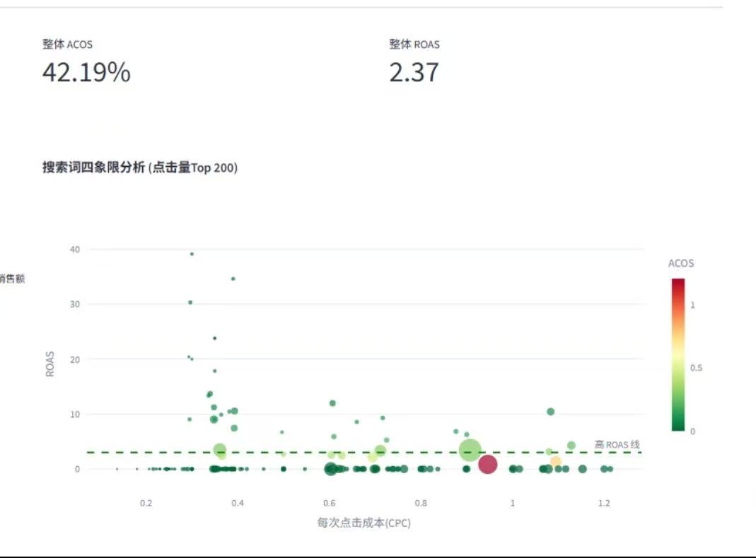Click the 2.37 overall ROAS value

pos(414,72)
